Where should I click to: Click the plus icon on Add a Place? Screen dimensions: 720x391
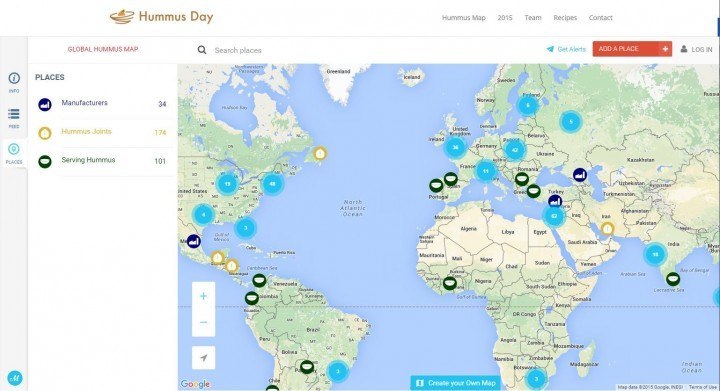point(665,49)
